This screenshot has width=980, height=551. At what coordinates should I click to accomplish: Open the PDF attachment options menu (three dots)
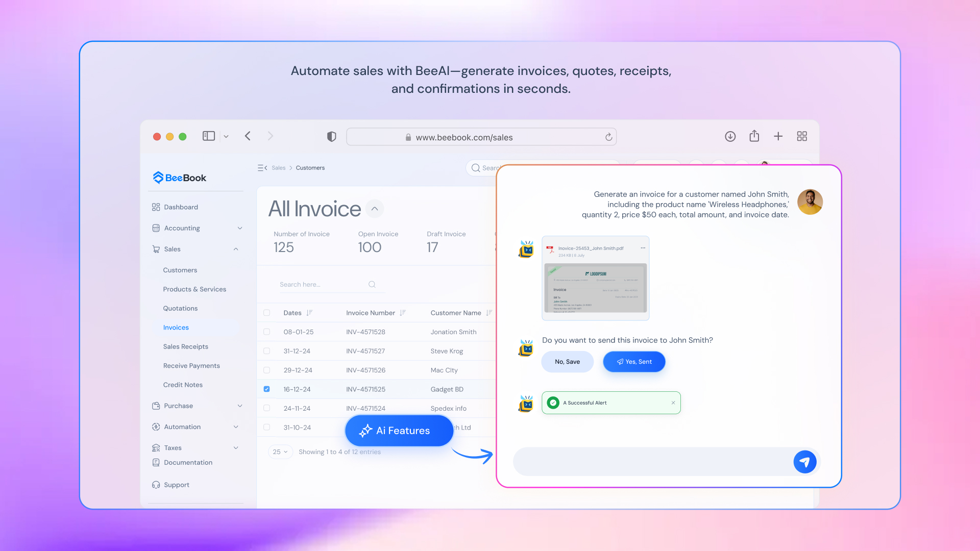[643, 248]
